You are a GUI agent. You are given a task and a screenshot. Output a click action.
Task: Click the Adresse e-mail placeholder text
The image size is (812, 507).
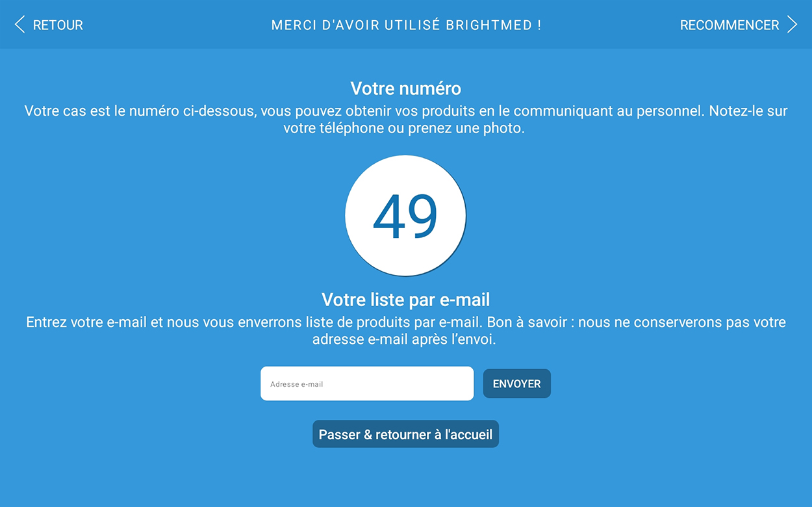pyautogui.click(x=296, y=384)
